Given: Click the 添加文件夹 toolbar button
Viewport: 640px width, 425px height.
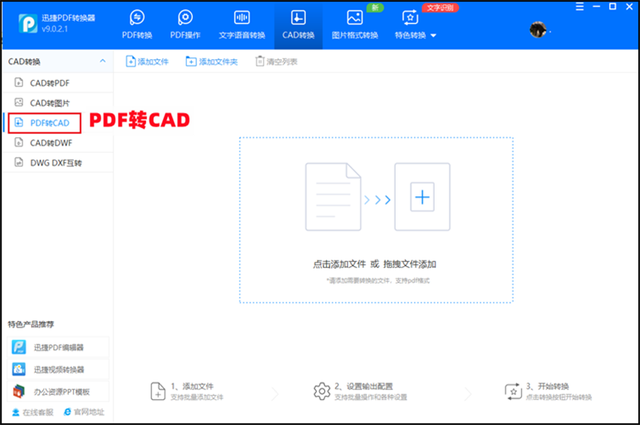Looking at the screenshot, I should pyautogui.click(x=211, y=62).
